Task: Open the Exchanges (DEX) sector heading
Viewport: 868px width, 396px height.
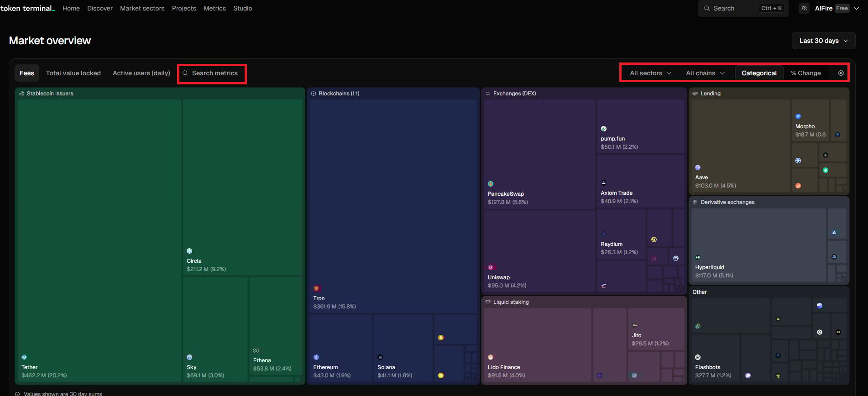Action: point(515,94)
